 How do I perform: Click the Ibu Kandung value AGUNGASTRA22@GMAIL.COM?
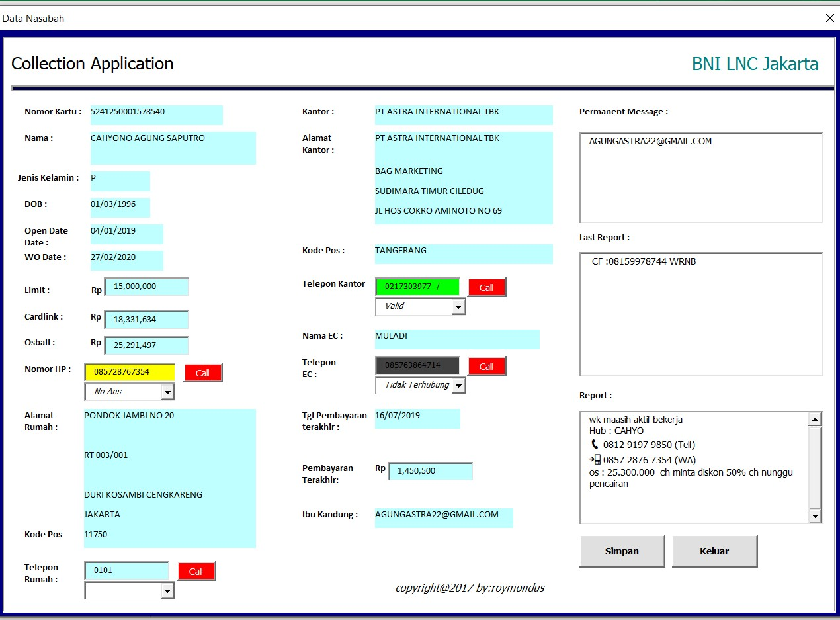tap(437, 515)
